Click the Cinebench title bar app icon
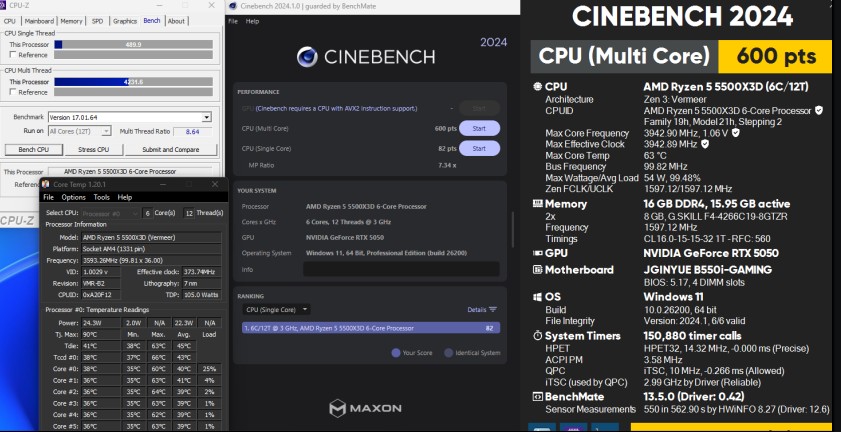Viewport: 841px width, 432px height. [x=232, y=6]
